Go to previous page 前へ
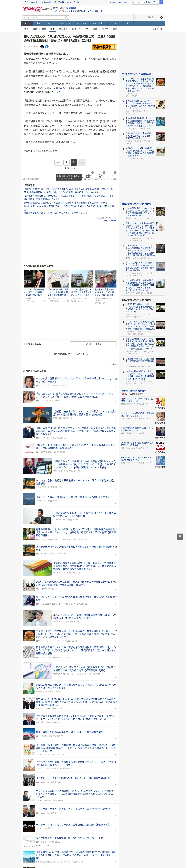This screenshot has width=186, height=868. click(59, 162)
